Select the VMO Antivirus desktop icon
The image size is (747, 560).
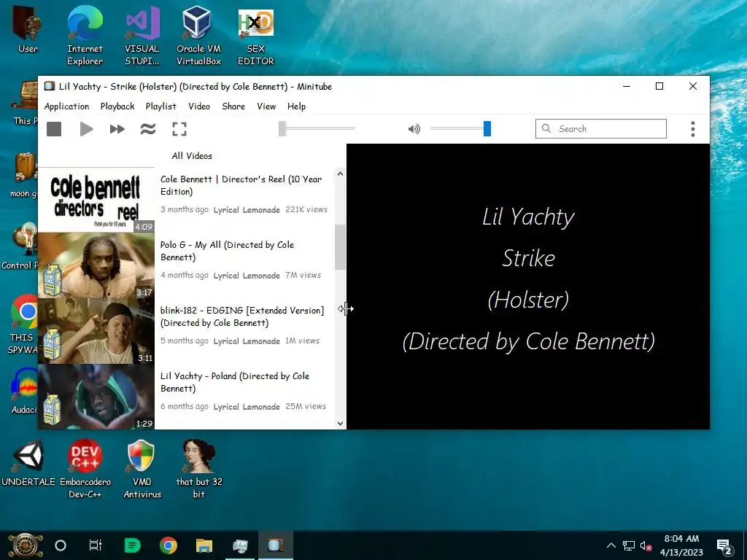[x=142, y=469]
